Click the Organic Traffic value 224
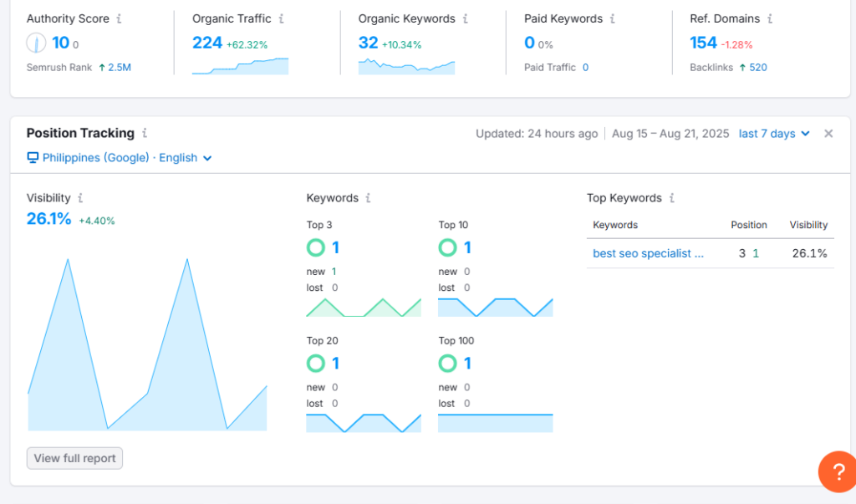 click(206, 43)
